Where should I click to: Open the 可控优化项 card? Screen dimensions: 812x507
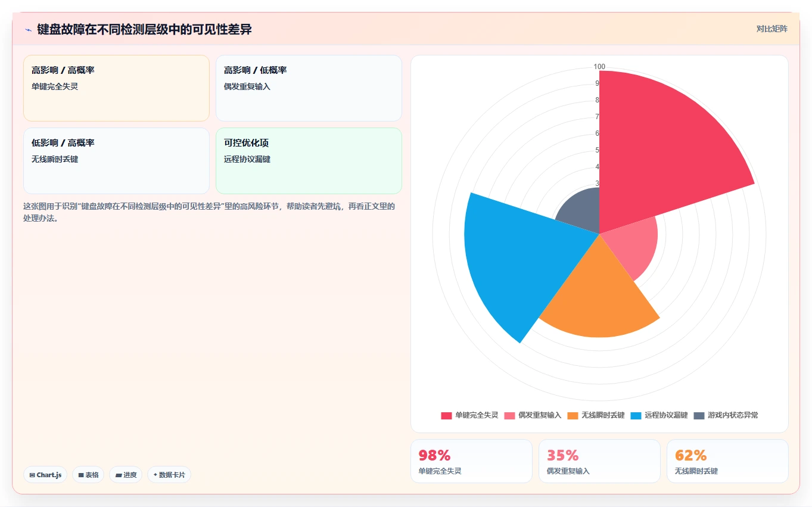click(x=309, y=161)
